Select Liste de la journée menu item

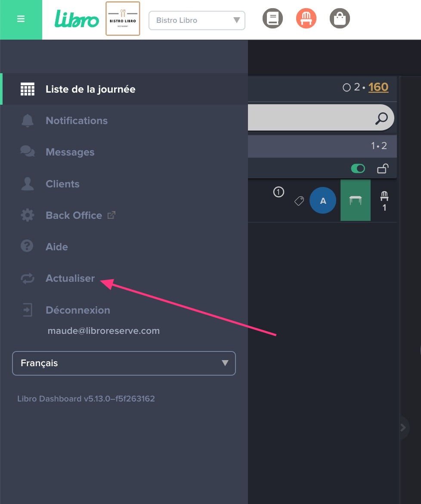[x=90, y=89]
